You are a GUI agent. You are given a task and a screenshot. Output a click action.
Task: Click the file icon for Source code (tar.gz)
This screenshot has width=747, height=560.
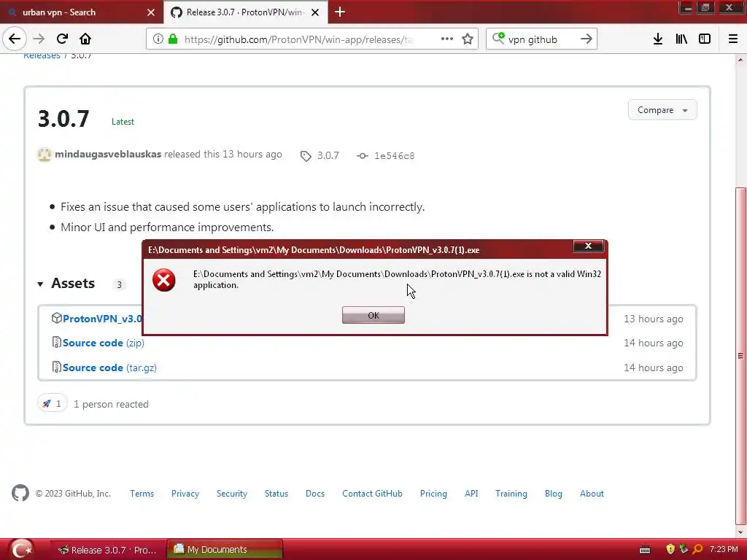[57, 367]
